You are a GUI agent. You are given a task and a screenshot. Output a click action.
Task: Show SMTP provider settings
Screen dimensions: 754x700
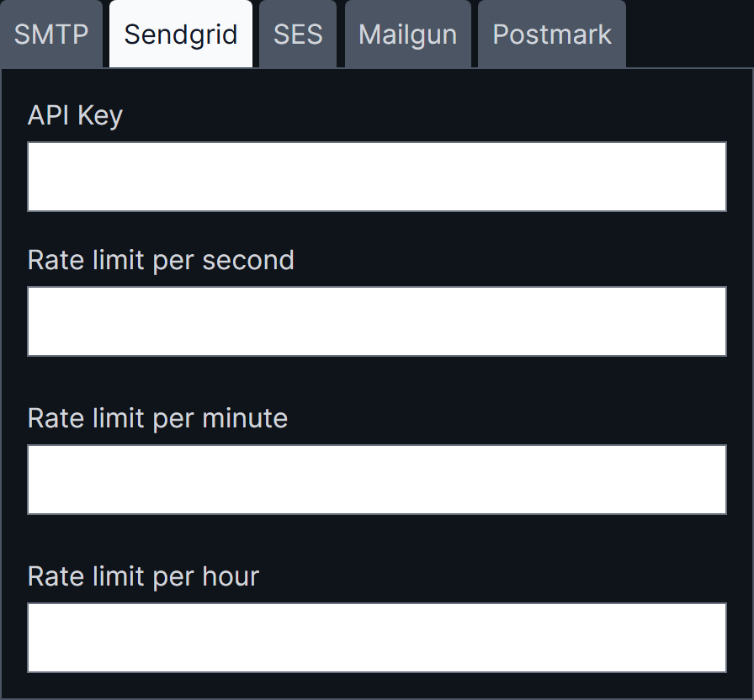tap(51, 34)
